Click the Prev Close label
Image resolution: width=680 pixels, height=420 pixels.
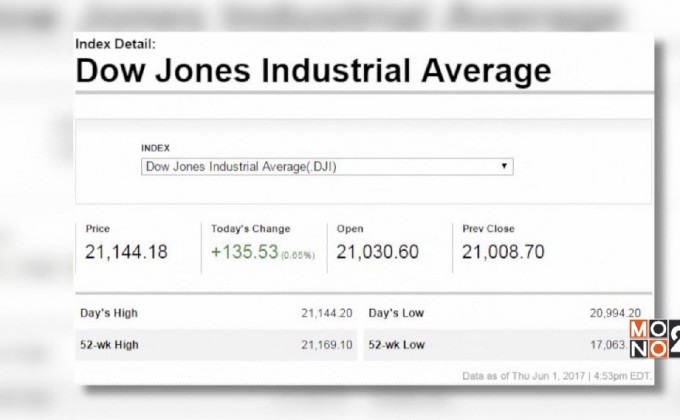(x=488, y=229)
